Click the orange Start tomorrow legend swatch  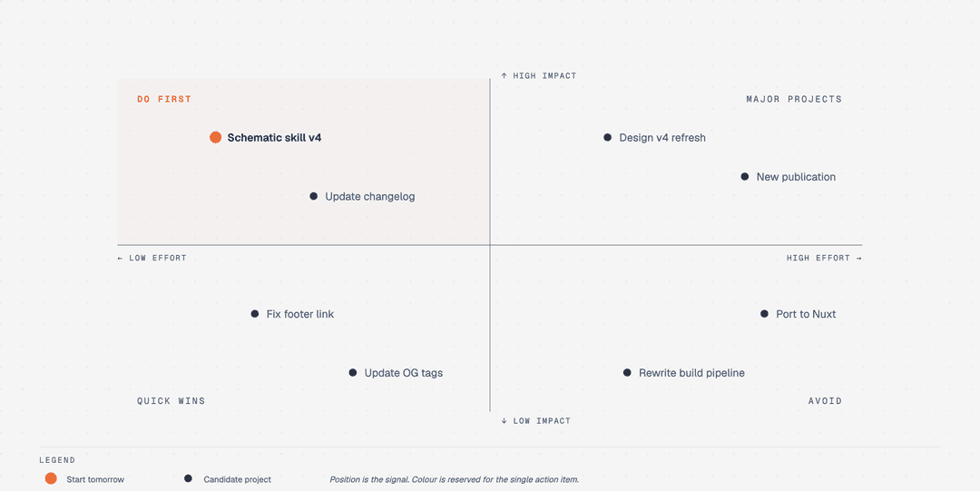pyautogui.click(x=51, y=478)
